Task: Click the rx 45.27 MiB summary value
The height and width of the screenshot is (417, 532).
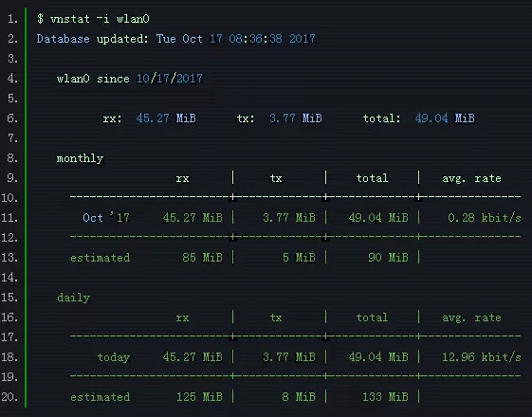Action: tap(166, 118)
